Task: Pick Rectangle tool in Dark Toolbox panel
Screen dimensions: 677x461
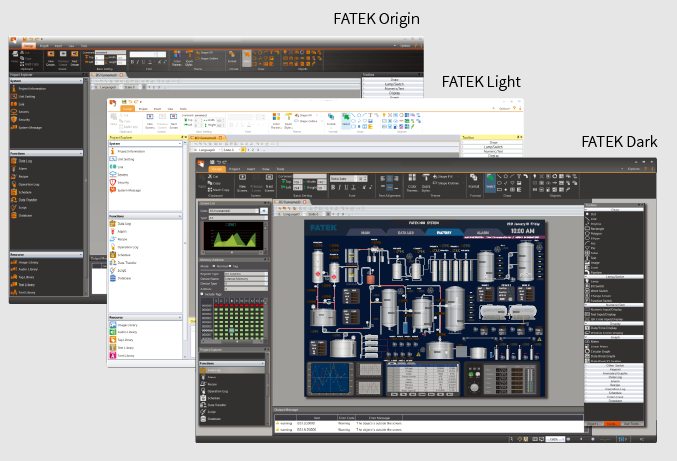Action: point(596,229)
